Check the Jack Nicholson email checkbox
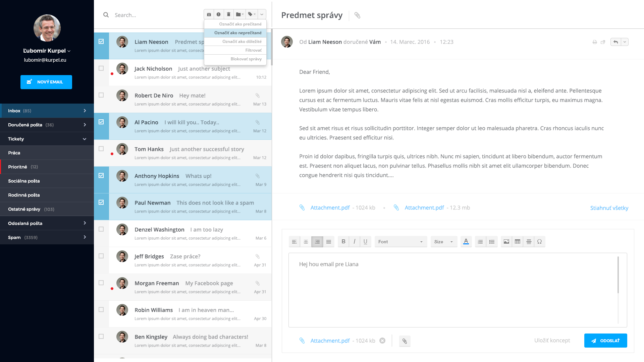 point(101,68)
